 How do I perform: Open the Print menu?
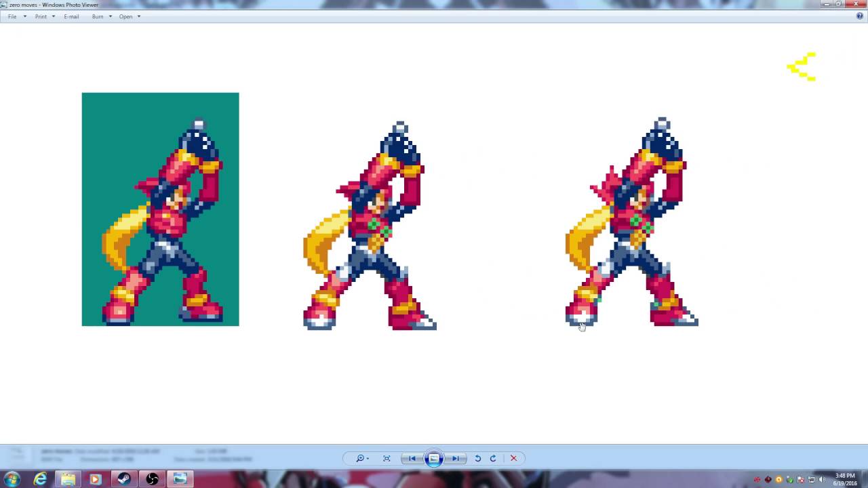[45, 16]
